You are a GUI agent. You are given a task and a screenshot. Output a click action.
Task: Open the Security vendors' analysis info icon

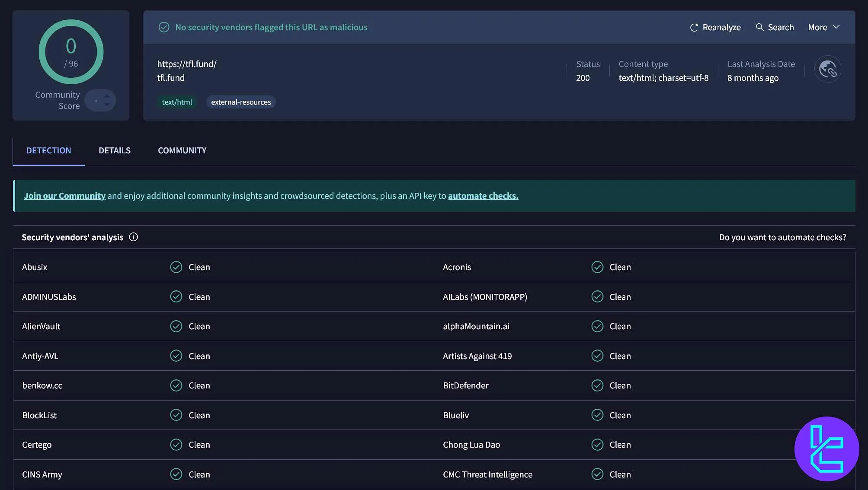click(134, 237)
